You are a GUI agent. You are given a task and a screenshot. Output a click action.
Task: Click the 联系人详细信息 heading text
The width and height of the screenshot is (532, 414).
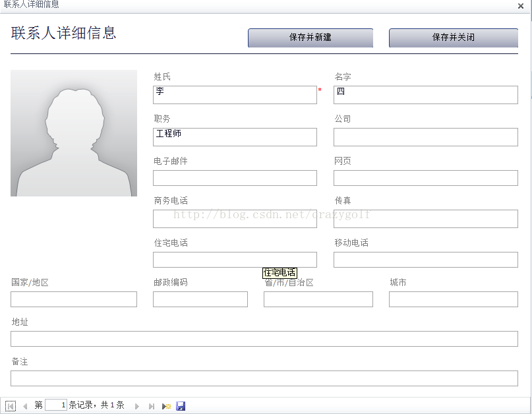[x=63, y=33]
